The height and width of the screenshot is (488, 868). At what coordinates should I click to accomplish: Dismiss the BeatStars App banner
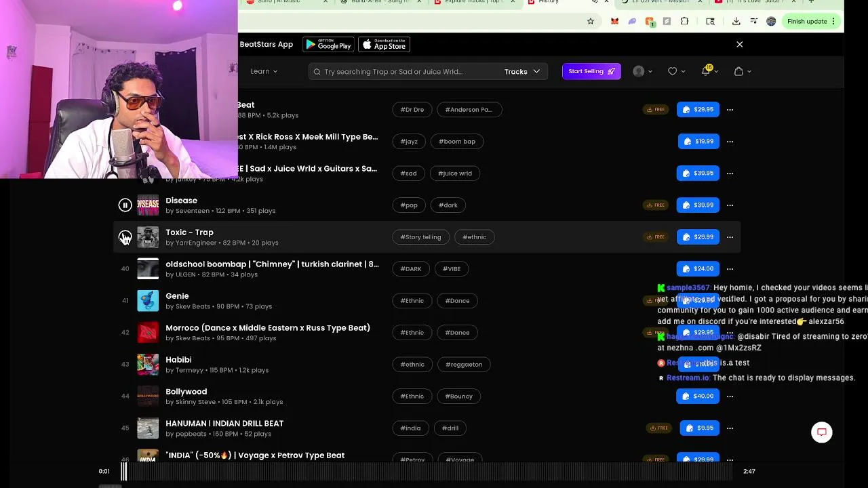pyautogui.click(x=740, y=44)
